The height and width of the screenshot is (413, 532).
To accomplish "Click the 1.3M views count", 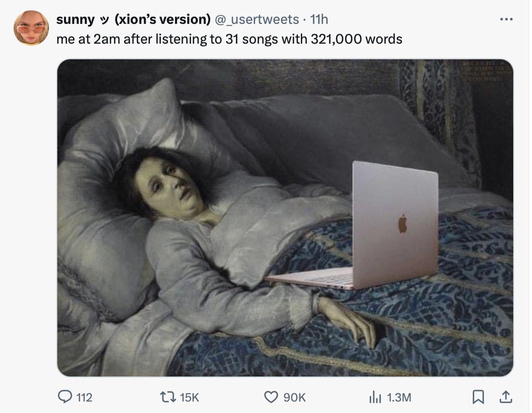I will coord(399,397).
